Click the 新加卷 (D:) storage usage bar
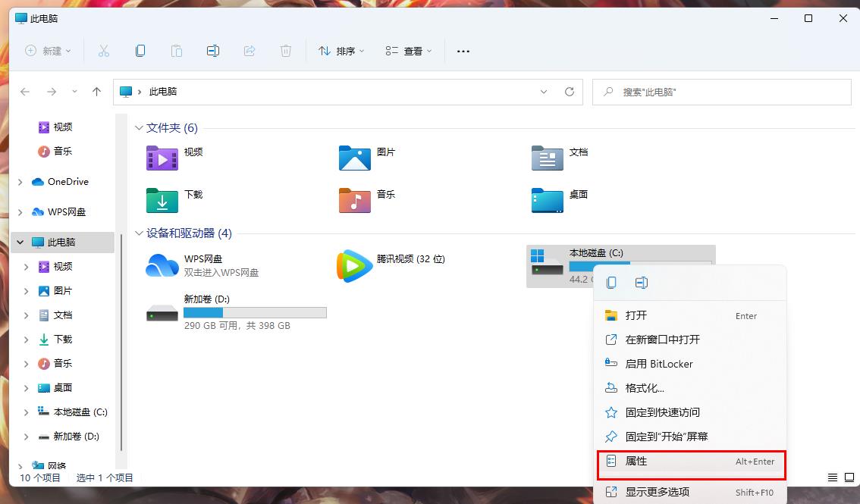Image resolution: width=860 pixels, height=504 pixels. (255, 313)
